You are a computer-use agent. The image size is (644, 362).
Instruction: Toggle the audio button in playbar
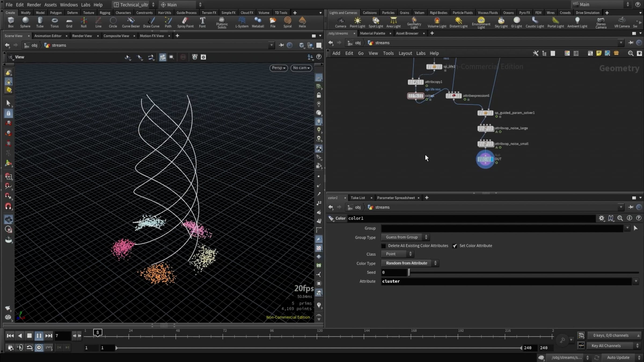click(x=20, y=348)
